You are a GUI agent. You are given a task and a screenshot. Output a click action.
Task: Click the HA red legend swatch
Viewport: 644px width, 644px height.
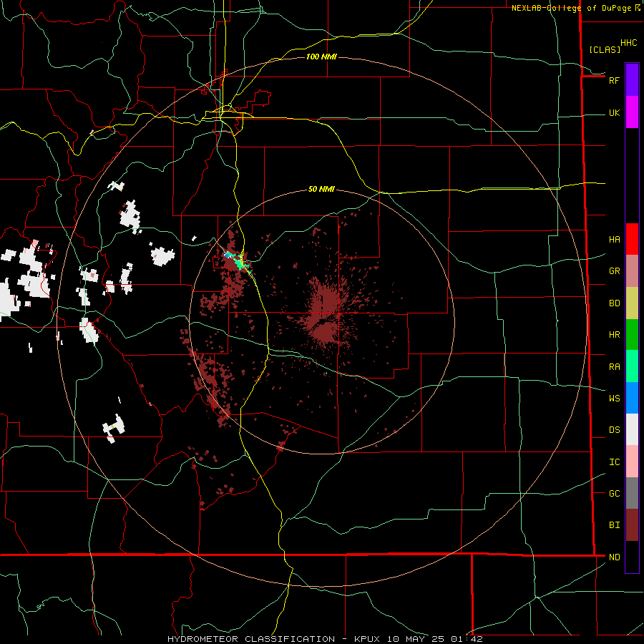tap(632, 239)
